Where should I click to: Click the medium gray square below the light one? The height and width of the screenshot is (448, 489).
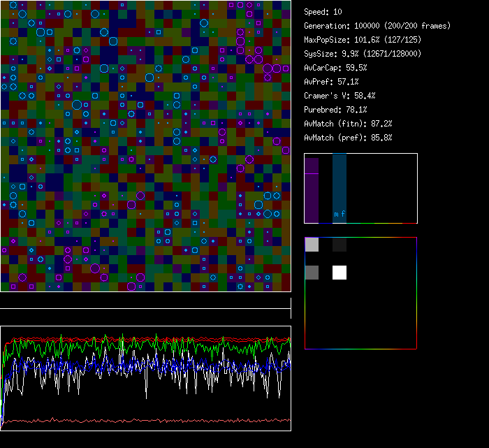pyautogui.click(x=312, y=273)
